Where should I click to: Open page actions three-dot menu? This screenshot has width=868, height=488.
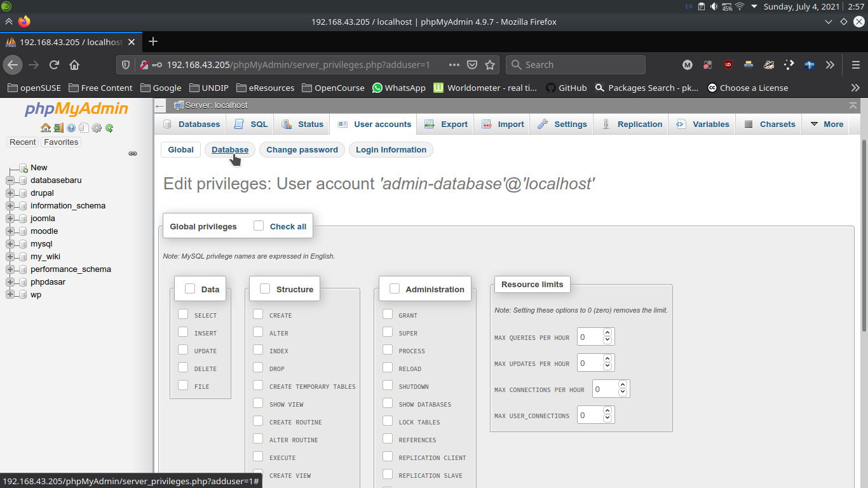[x=454, y=65]
